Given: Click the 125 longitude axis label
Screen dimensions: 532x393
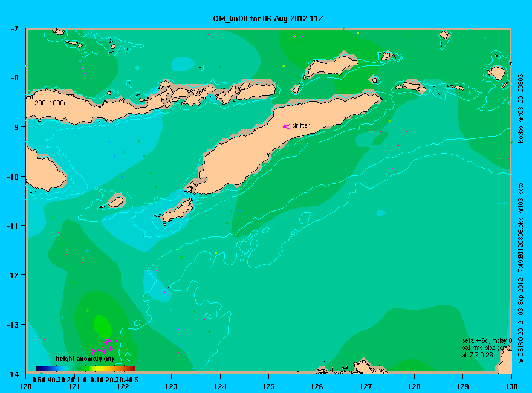Looking at the screenshot, I should pos(268,386).
